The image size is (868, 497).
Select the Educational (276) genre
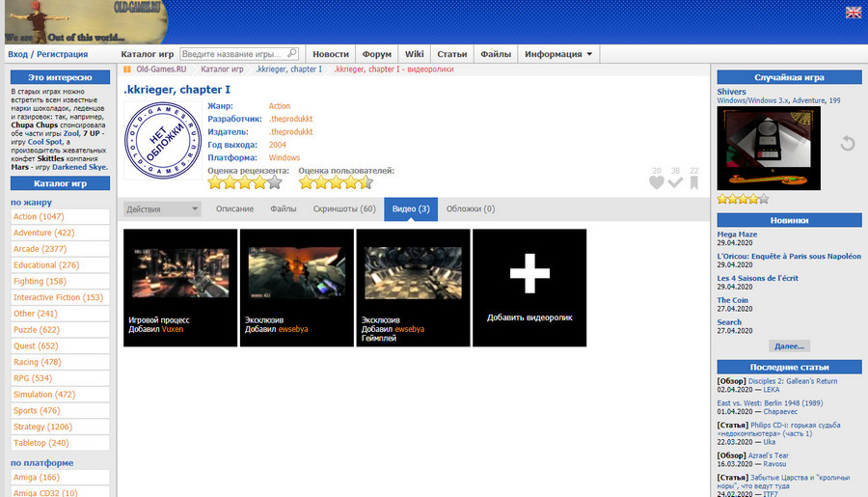pyautogui.click(x=60, y=264)
